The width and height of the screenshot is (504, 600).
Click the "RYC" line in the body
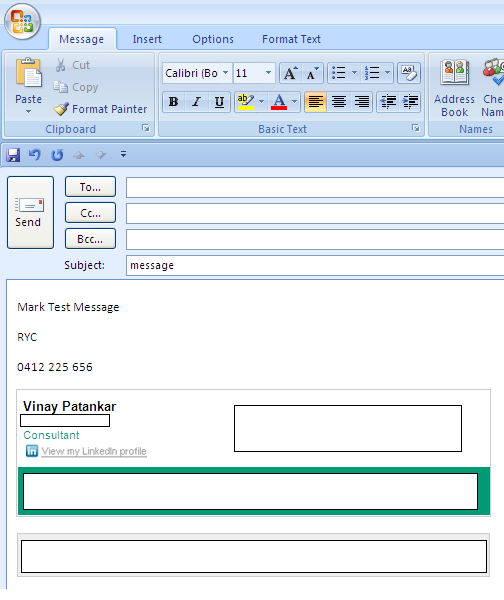click(27, 337)
